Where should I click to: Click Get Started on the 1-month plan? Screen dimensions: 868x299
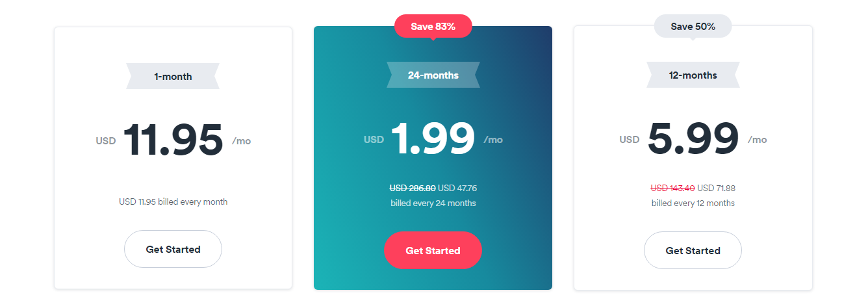173,249
